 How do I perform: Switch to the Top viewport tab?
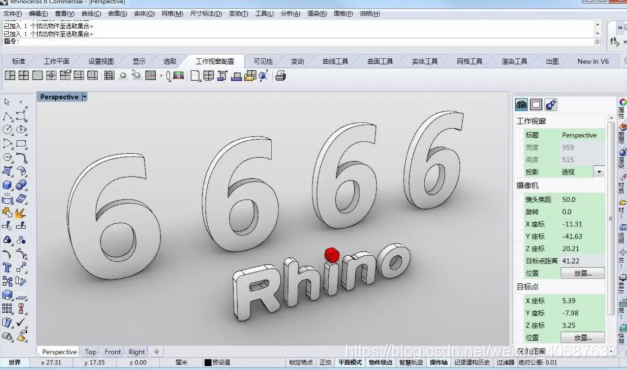pyautogui.click(x=90, y=352)
